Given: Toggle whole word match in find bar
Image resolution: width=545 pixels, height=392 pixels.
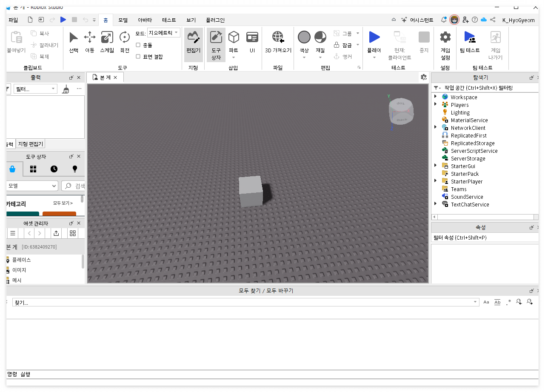Looking at the screenshot, I should (x=497, y=302).
